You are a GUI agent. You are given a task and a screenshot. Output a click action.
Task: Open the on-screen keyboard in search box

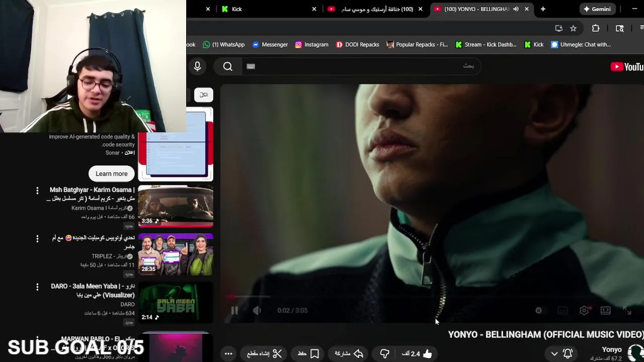tap(251, 66)
